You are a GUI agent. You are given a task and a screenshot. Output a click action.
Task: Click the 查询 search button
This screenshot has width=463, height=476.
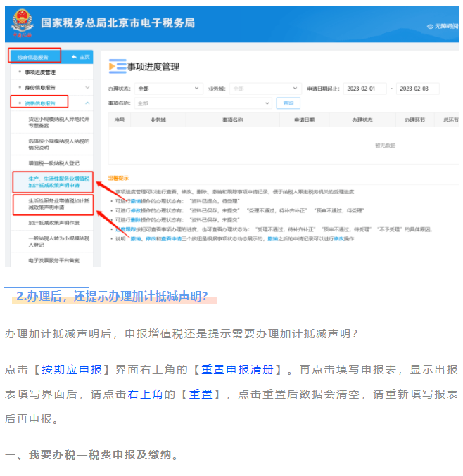(287, 103)
